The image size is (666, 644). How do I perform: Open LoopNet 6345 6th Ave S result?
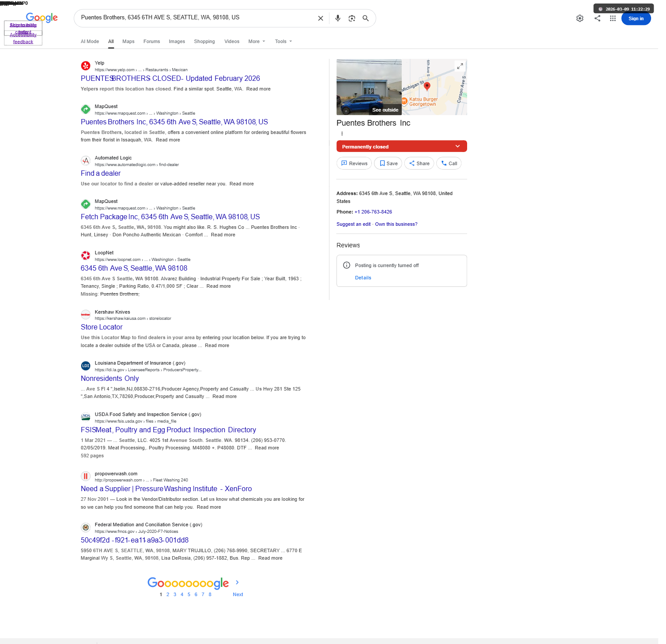(134, 268)
